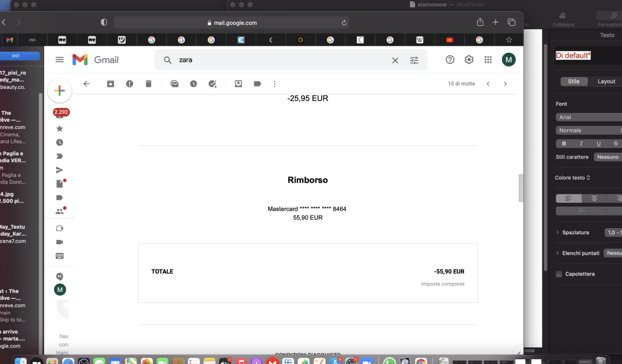The image size is (622, 364).
Task: Switch to the Gmail pinned Safari tab
Action: (9, 40)
